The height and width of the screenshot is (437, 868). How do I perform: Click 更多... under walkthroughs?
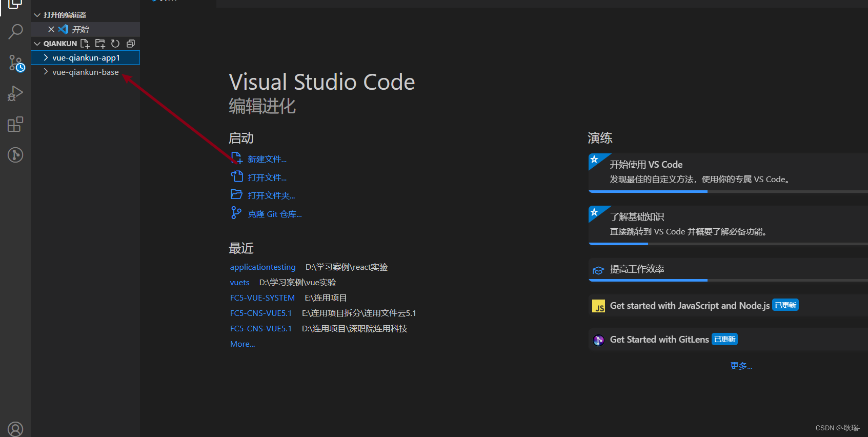(741, 366)
